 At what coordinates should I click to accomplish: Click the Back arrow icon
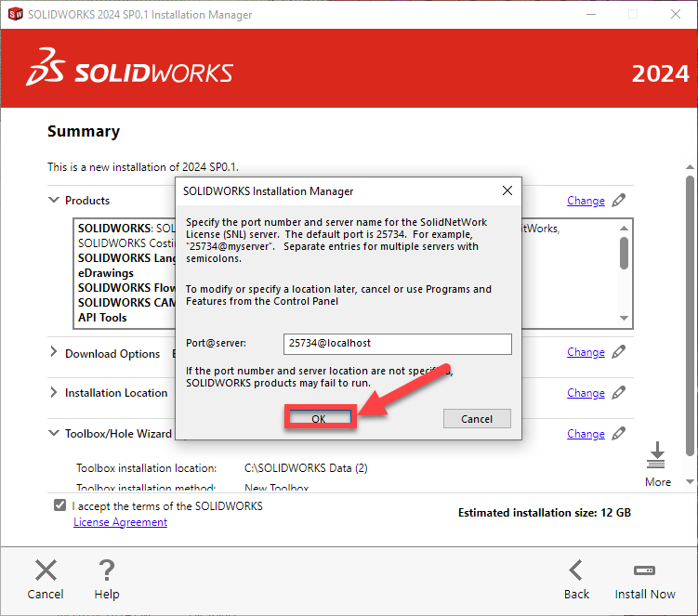[576, 570]
